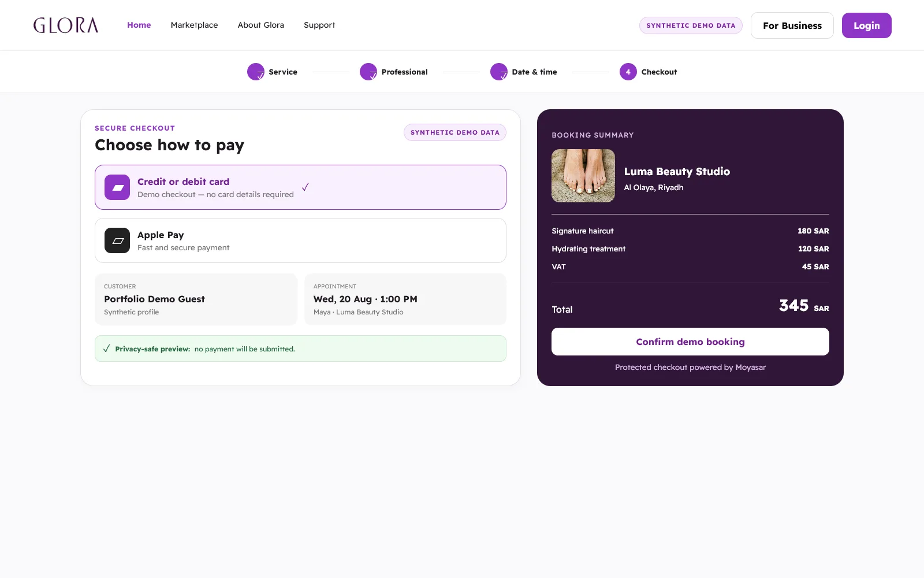Return to the Professional step icon
The width and height of the screenshot is (924, 578).
(x=368, y=72)
